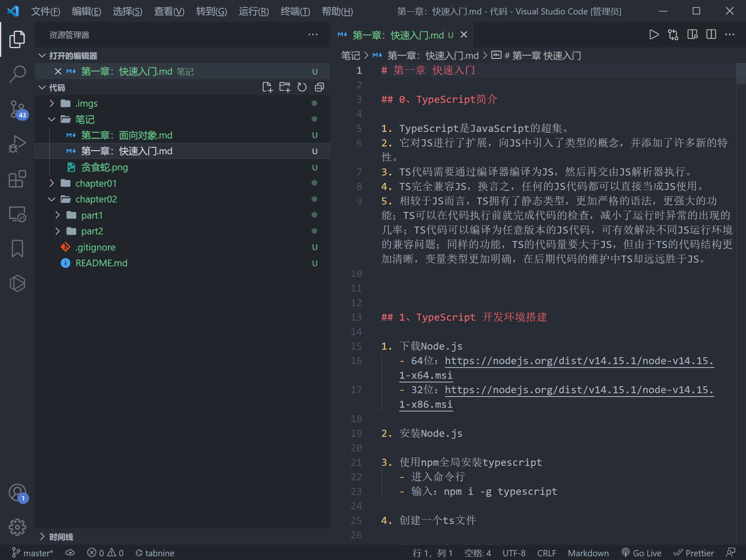
Task: Open the hexagon extension view icon
Action: click(x=17, y=283)
